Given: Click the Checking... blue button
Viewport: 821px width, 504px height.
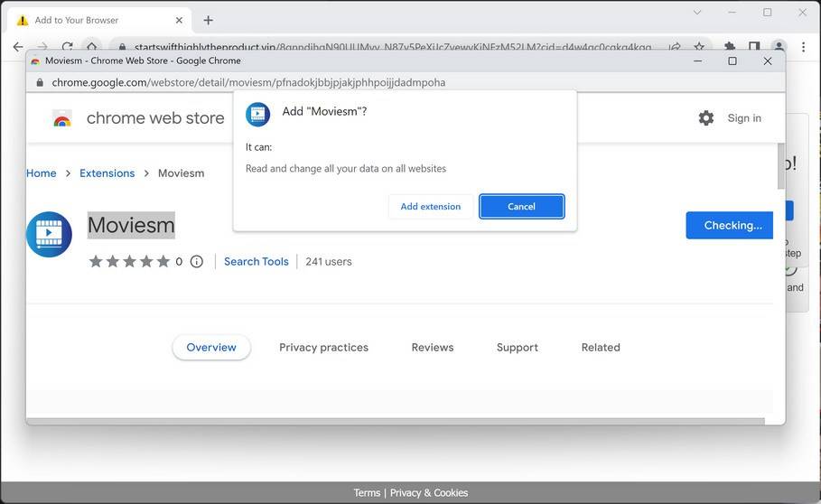Looking at the screenshot, I should click(730, 225).
